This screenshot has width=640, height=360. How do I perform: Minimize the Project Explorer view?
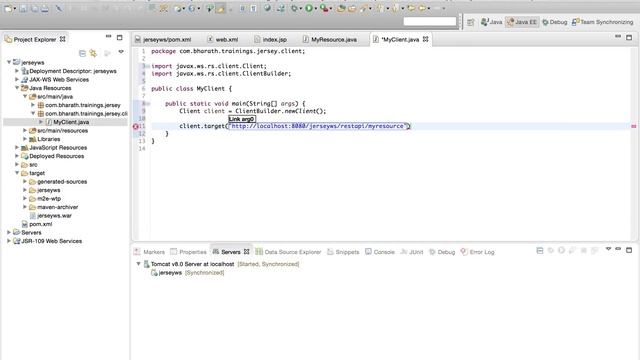(108, 37)
